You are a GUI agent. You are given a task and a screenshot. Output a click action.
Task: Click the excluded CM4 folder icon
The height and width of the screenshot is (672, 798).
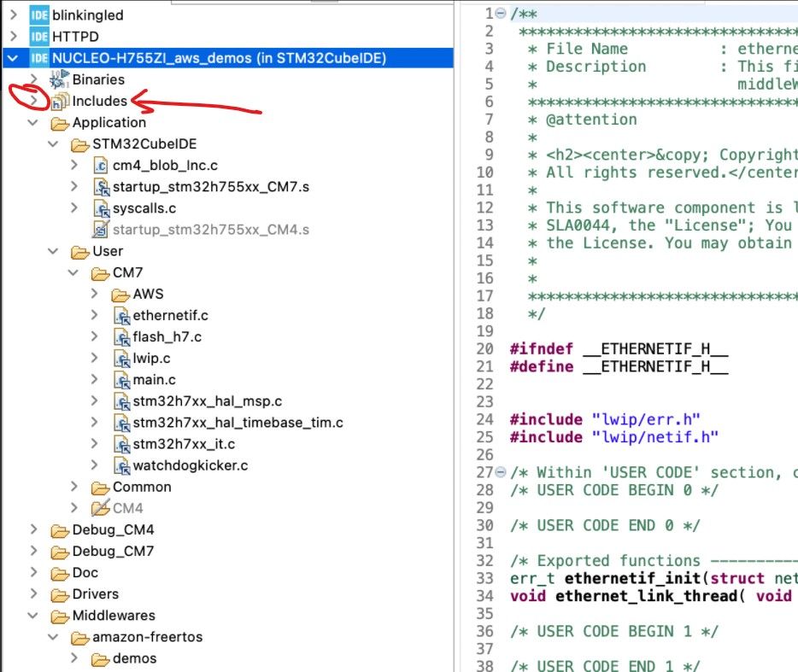(100, 509)
